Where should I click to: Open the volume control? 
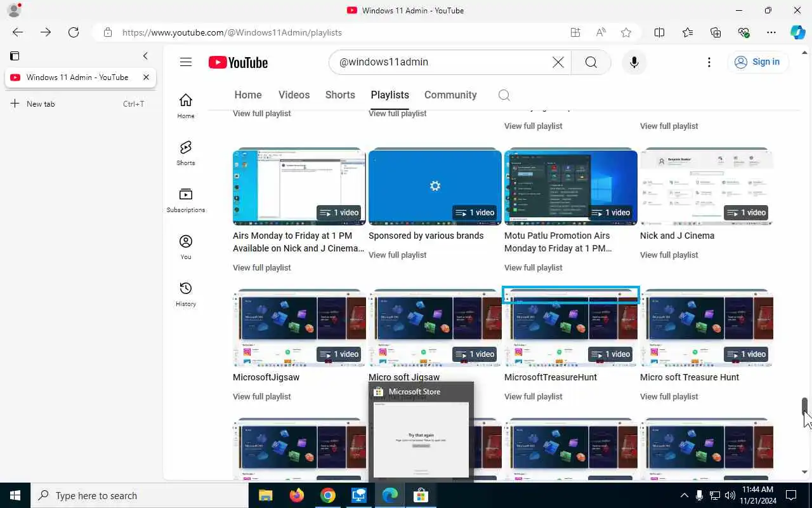click(729, 495)
